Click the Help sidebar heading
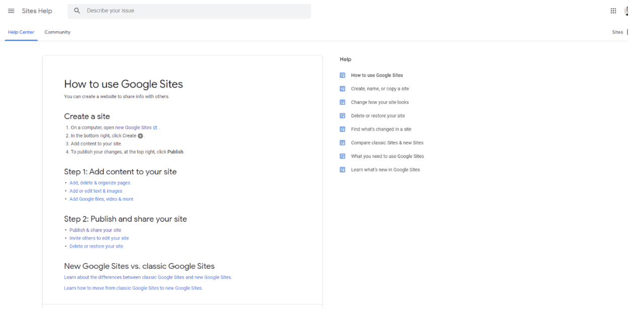 [x=345, y=59]
